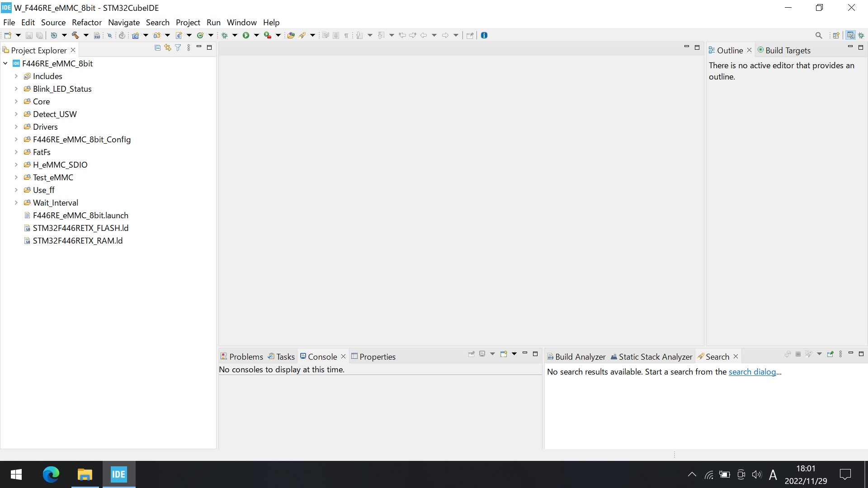Click Display Selected Console icon
Screen dimensions: 868x488
(482, 354)
